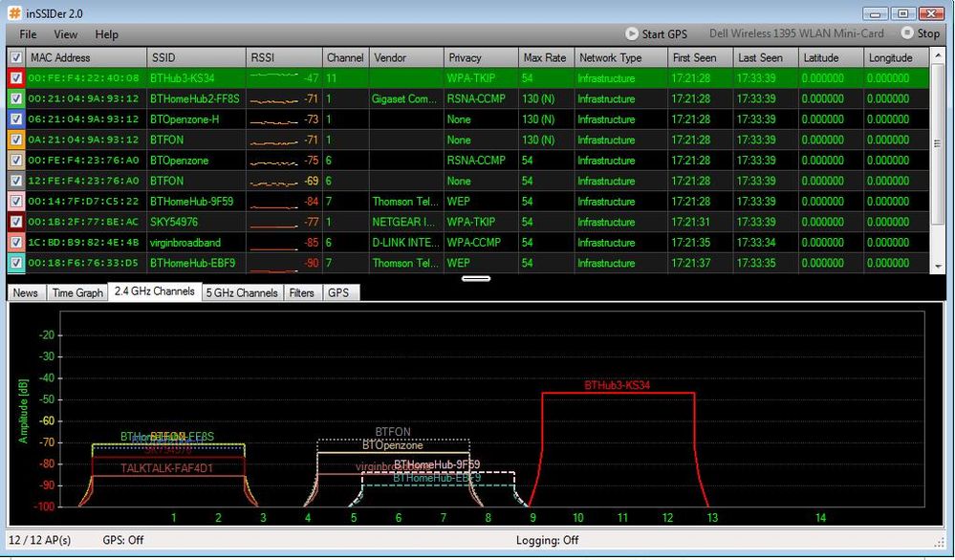Click the red BTHub3-KS34 label in graph
The image size is (955, 560).
[617, 385]
